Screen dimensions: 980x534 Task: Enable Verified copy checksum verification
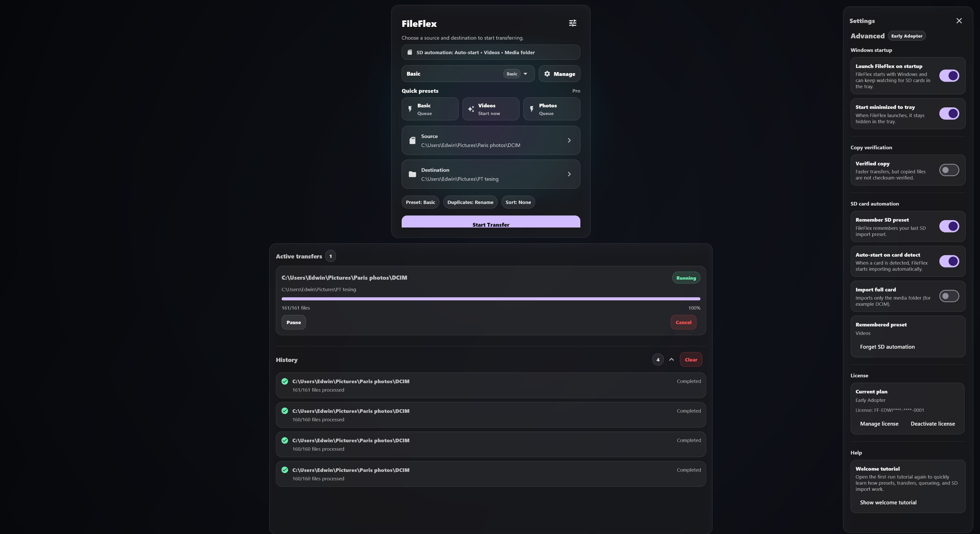(x=949, y=170)
